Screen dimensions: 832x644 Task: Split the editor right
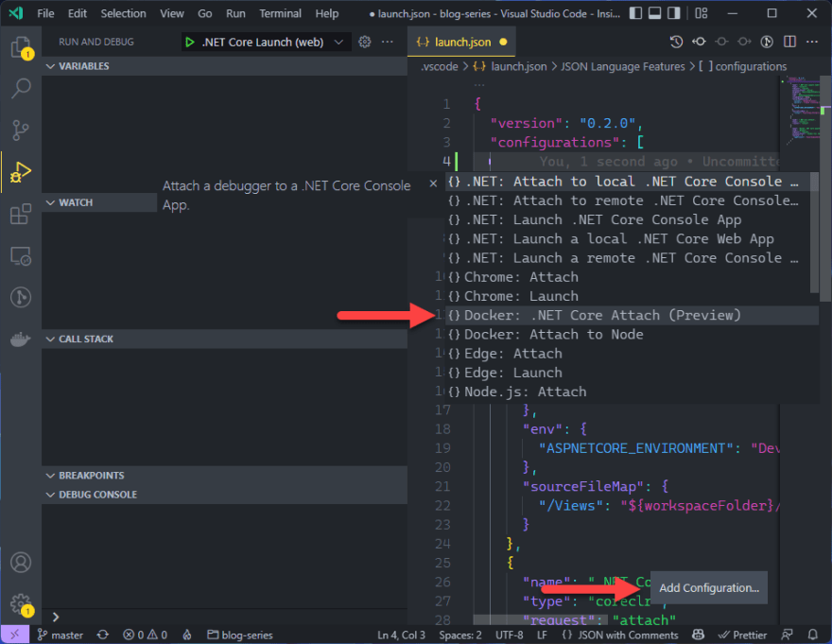coord(790,42)
